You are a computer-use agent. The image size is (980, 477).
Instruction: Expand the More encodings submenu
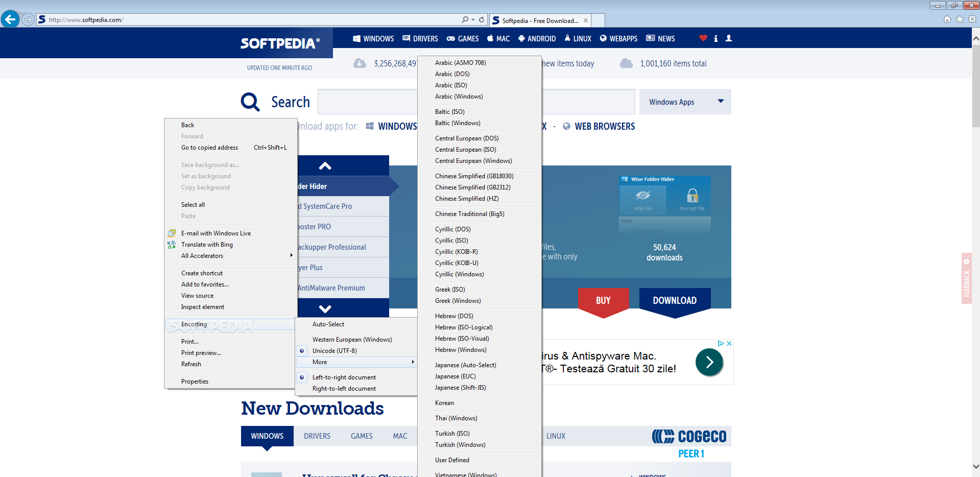356,362
